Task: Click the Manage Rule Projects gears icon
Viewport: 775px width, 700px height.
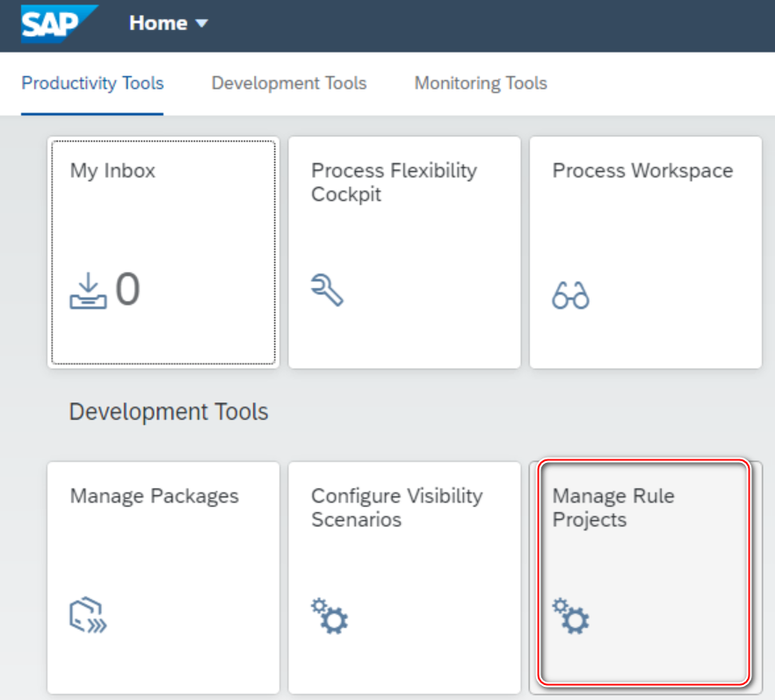Action: click(570, 616)
